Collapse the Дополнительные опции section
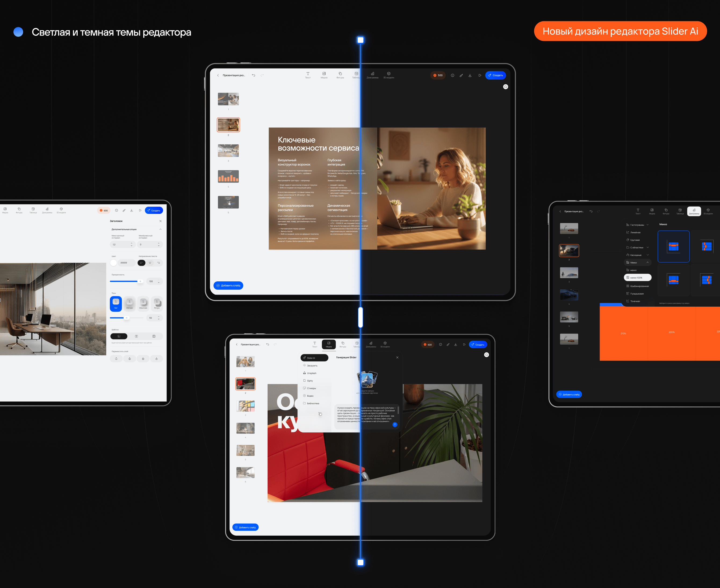720x588 pixels. pyautogui.click(x=160, y=229)
